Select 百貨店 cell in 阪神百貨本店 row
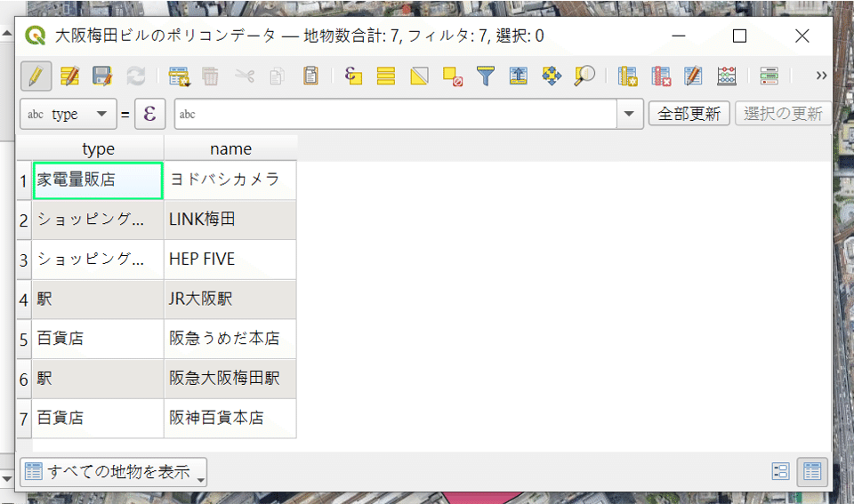The height and width of the screenshot is (504, 854). 98,419
